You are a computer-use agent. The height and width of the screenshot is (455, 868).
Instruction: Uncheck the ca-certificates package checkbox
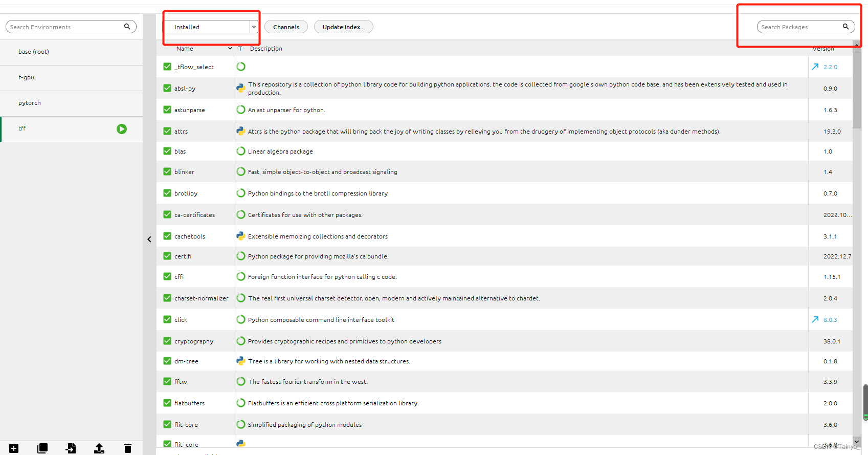pos(167,214)
